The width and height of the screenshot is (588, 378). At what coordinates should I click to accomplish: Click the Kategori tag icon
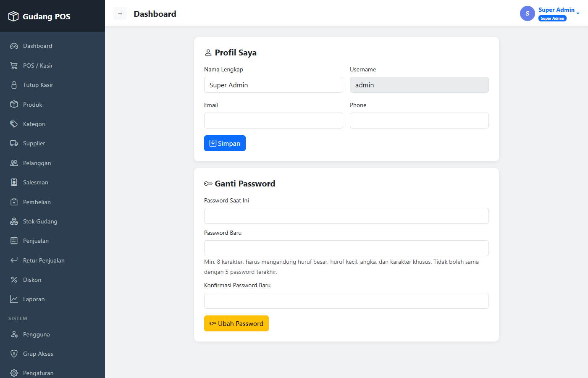click(14, 124)
